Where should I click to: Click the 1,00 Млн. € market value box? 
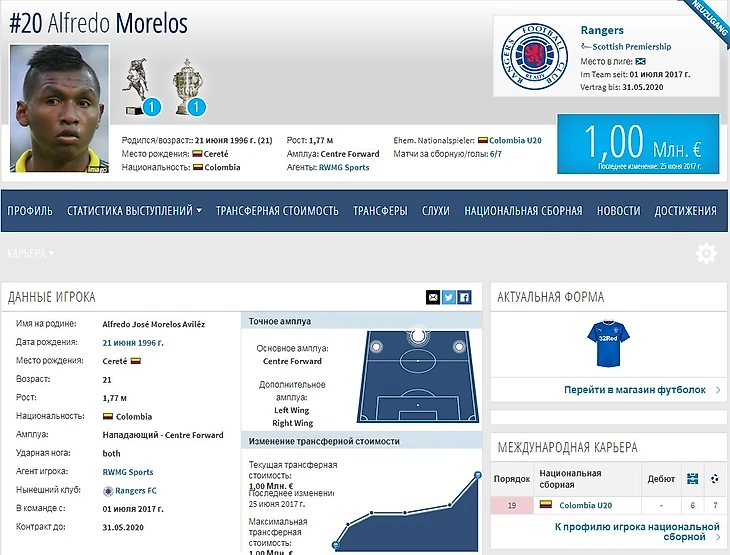point(638,144)
